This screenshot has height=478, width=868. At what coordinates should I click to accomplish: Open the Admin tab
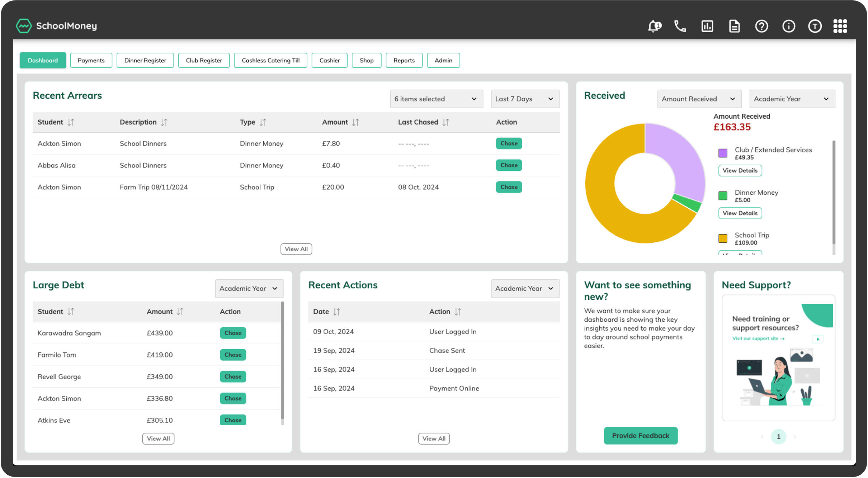(443, 60)
